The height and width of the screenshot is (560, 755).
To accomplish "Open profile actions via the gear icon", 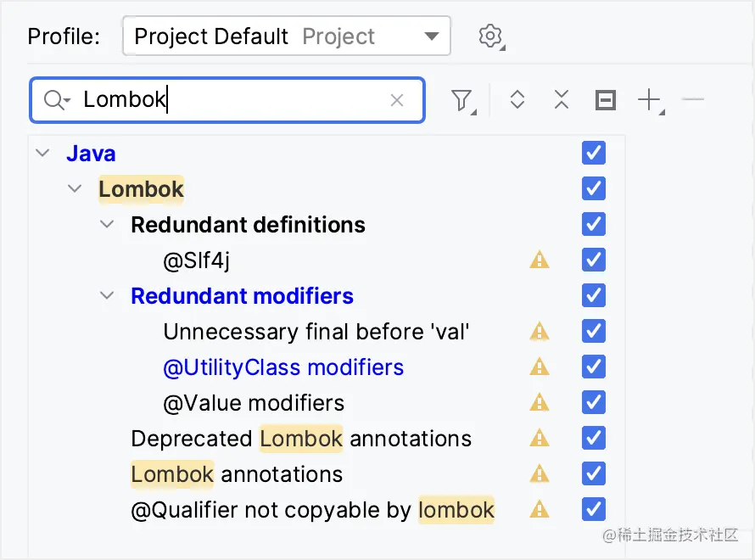I will (x=490, y=36).
